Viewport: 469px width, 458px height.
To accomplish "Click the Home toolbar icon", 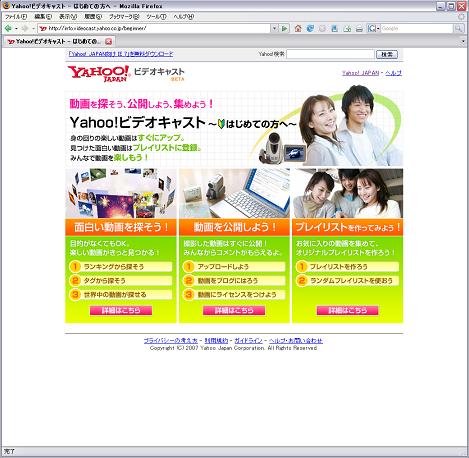I will [298, 29].
